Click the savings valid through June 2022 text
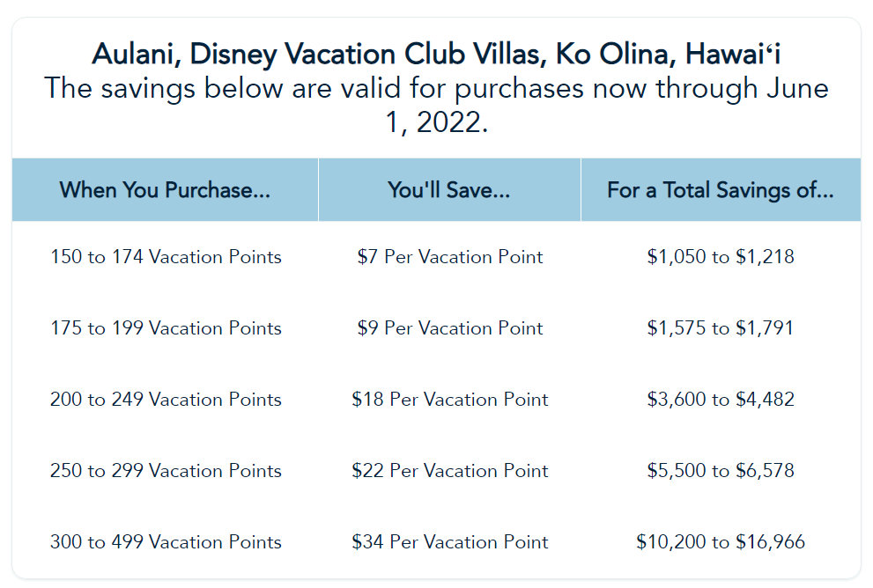 pos(436,105)
